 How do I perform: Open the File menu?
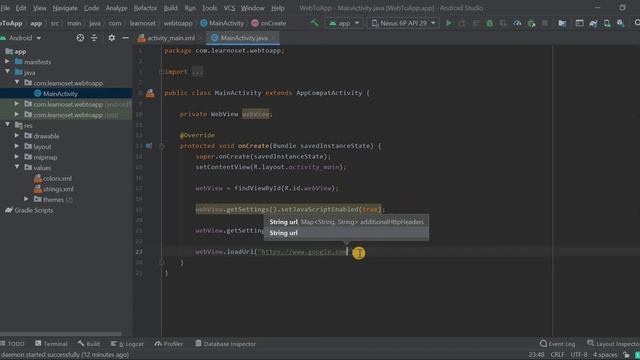(x=5, y=8)
